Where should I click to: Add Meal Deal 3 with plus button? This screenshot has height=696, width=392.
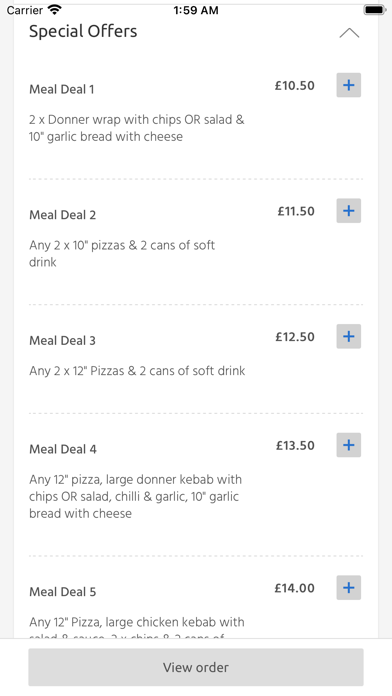(x=348, y=336)
